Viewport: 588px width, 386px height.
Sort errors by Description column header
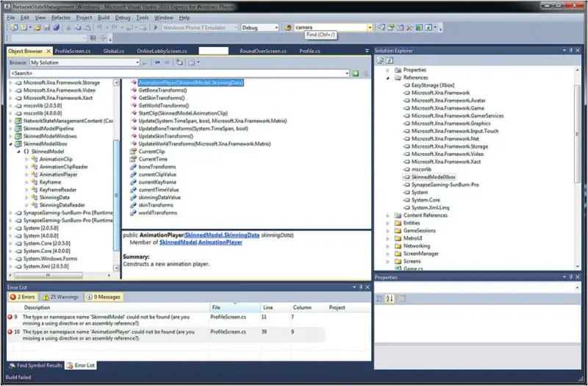point(116,307)
